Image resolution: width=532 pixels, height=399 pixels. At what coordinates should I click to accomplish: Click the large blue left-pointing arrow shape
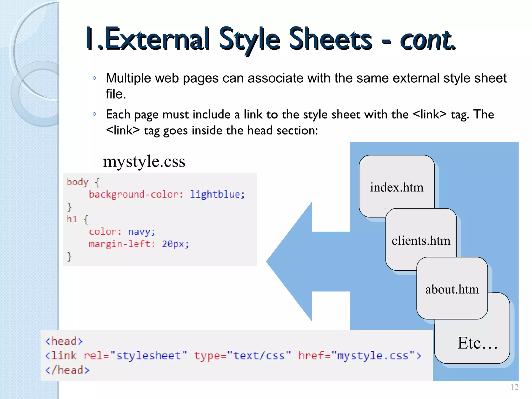(308, 261)
